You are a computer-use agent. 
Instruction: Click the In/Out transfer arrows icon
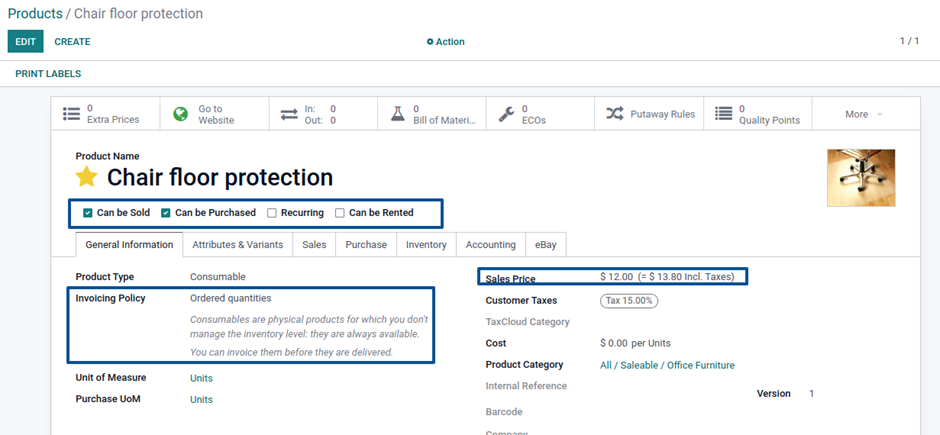pos(290,114)
